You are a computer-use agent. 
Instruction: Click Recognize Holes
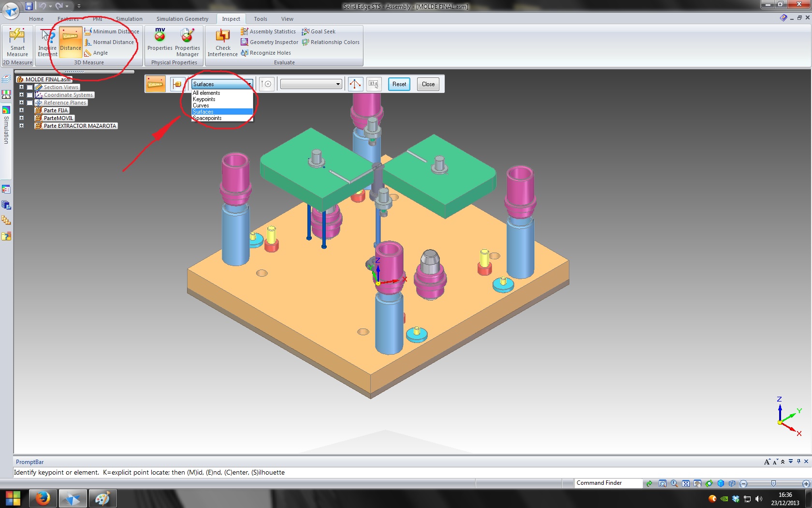266,53
